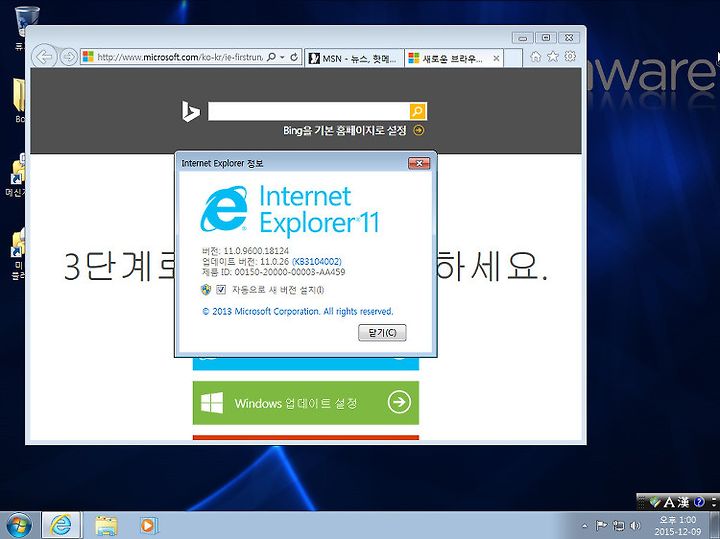
Task: Click the Windows 업데이트 설정 green tile
Action: click(x=306, y=403)
